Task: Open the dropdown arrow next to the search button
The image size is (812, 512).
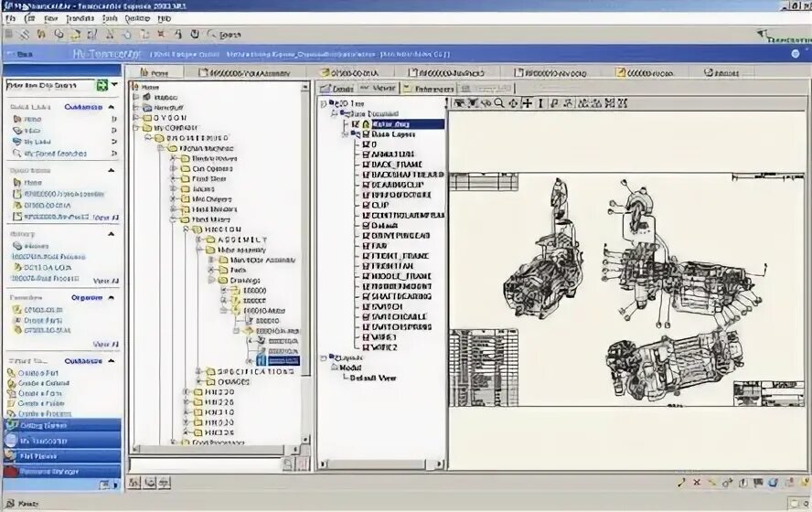Action: 114,85
